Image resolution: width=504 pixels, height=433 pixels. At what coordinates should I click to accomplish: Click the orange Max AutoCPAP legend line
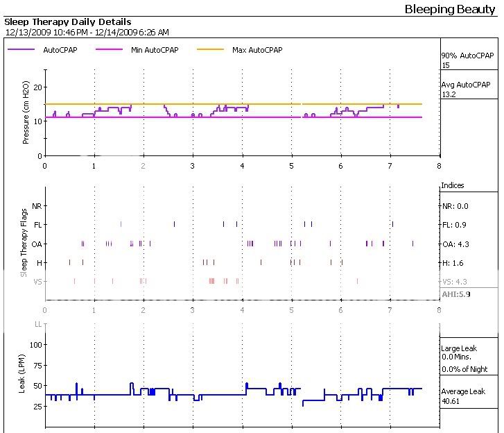(x=211, y=50)
